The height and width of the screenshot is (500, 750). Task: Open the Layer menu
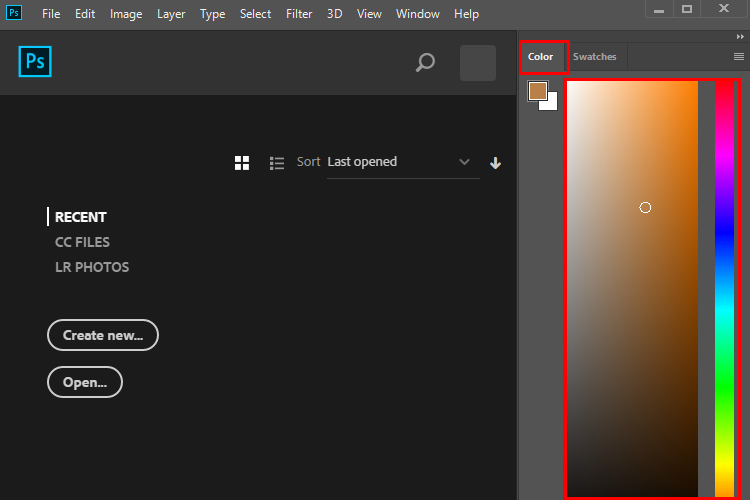pos(171,14)
